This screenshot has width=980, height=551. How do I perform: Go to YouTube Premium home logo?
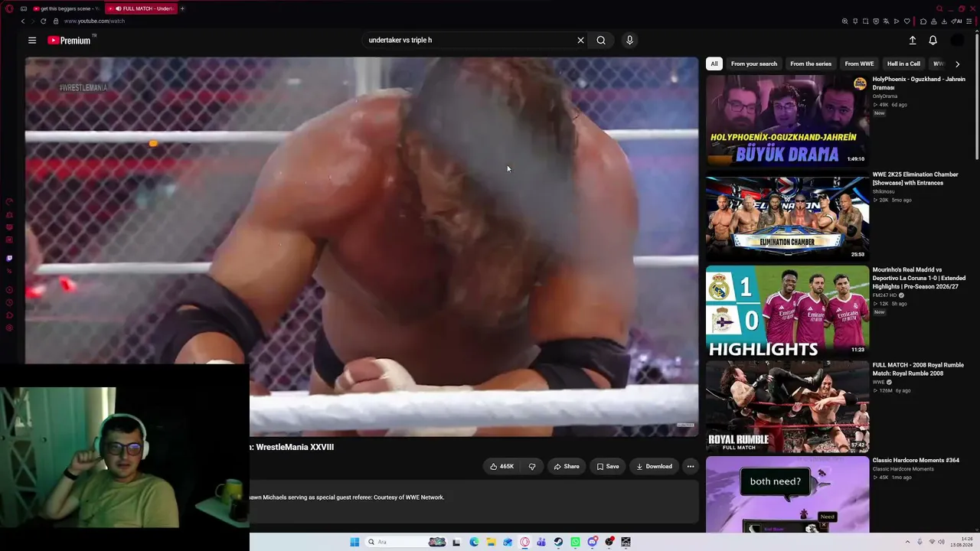69,41
